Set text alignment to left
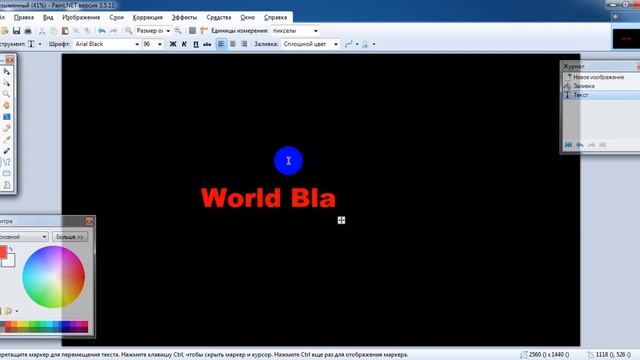Image resolution: width=640 pixels, height=360 pixels. tap(221, 44)
